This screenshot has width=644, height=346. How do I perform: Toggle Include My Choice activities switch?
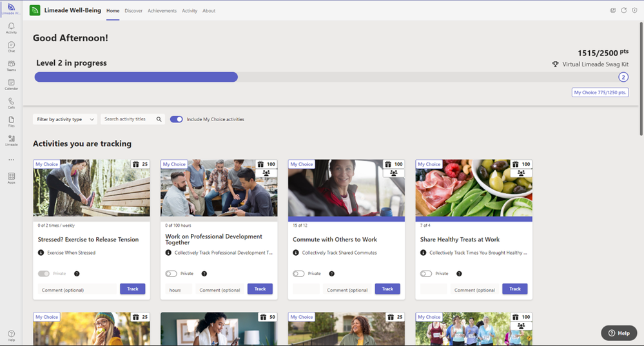click(176, 119)
